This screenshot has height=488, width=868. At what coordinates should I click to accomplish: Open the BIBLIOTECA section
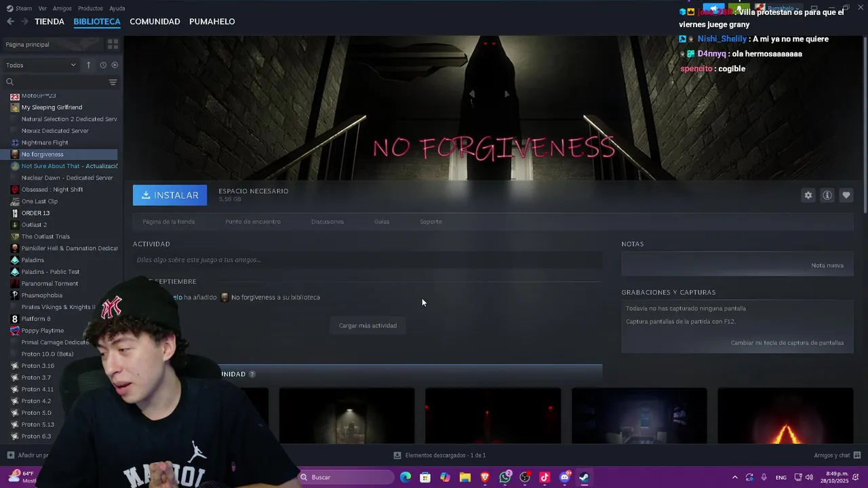tap(97, 22)
